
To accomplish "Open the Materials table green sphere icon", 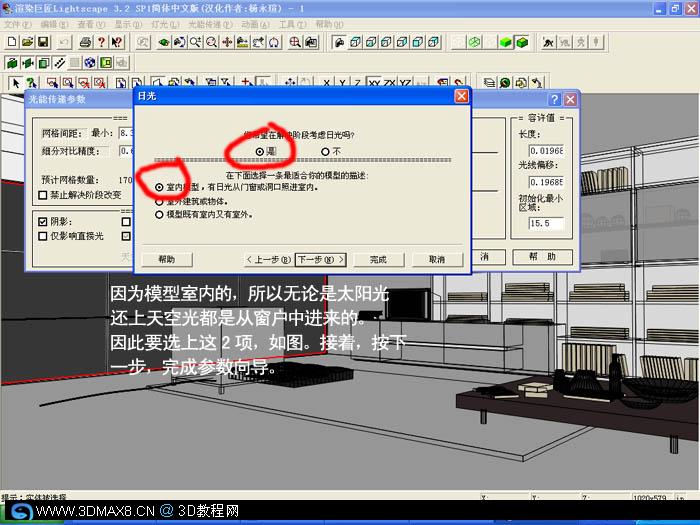I will click(505, 83).
